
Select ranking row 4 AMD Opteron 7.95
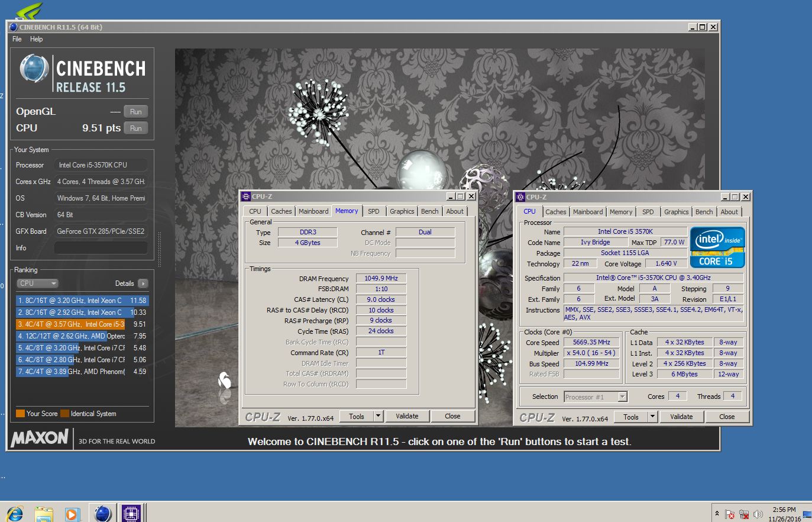(82, 336)
